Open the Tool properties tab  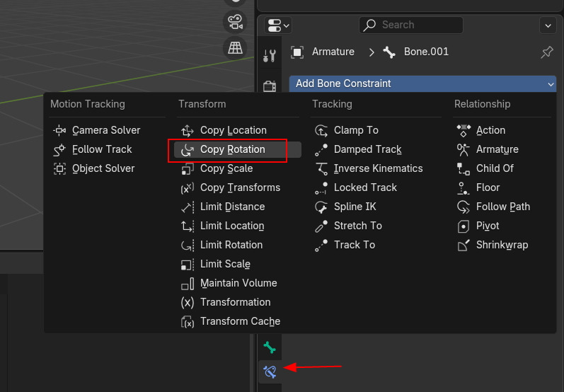pos(270,56)
